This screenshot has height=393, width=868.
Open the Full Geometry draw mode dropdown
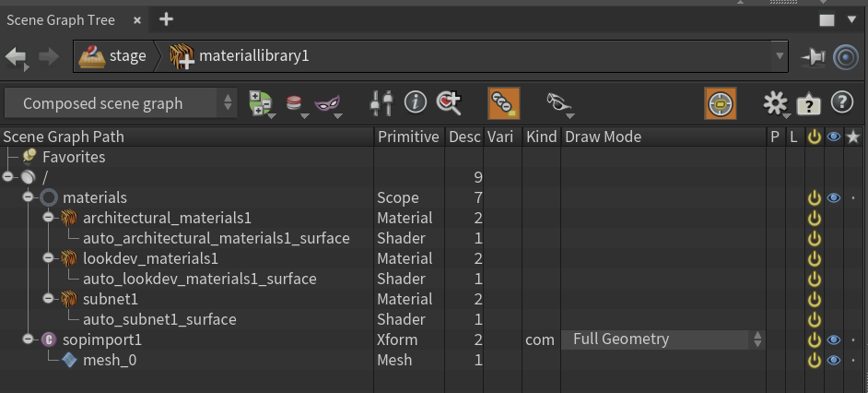pyautogui.click(x=663, y=339)
